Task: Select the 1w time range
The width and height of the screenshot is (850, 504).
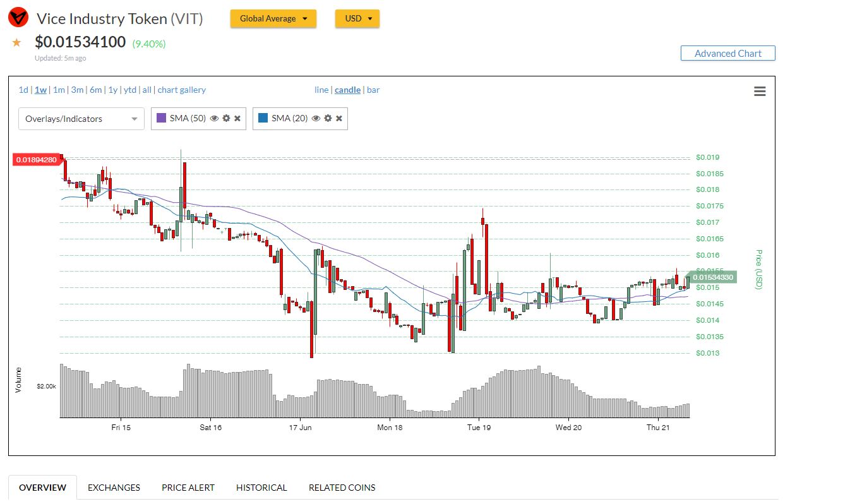Action: point(40,90)
